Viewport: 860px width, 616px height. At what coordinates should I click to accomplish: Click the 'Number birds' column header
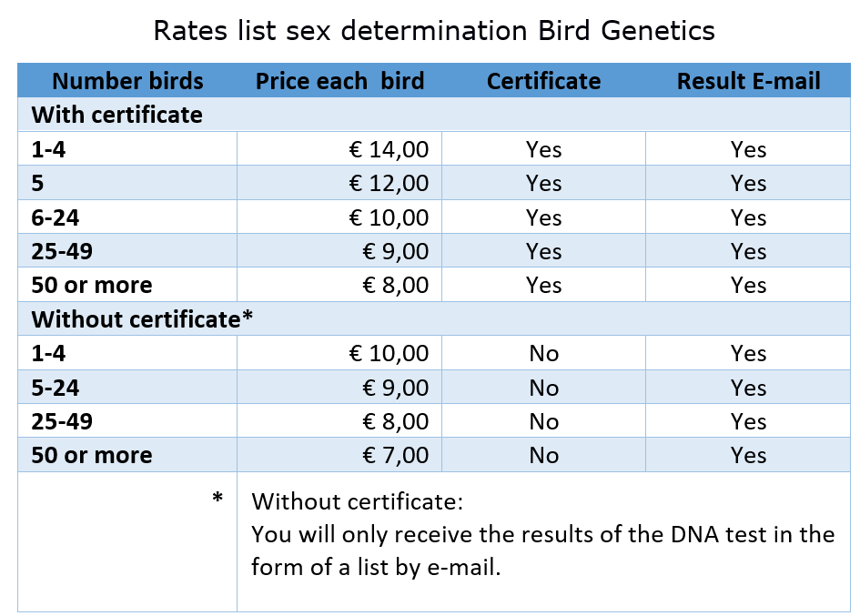tap(127, 81)
